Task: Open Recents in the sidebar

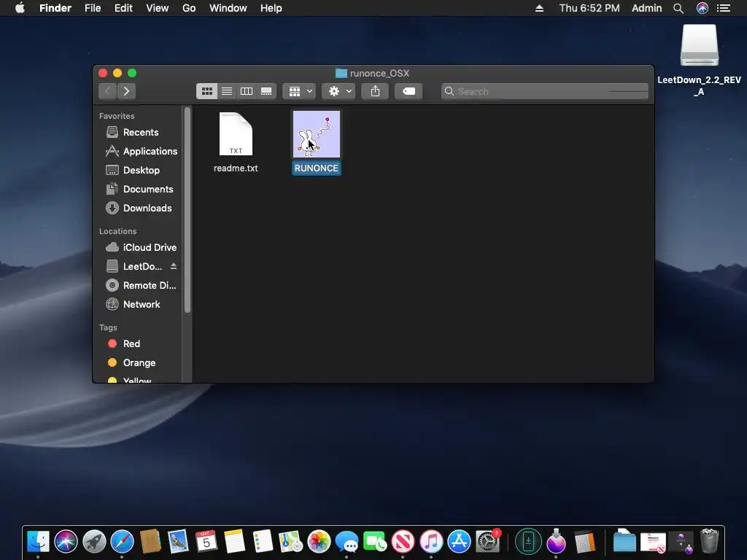Action: (x=139, y=133)
